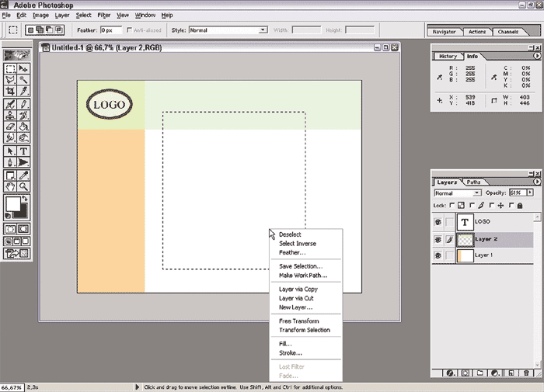Switch to the Paths tab
Image resolution: width=544 pixels, height=392 pixels.
(474, 182)
